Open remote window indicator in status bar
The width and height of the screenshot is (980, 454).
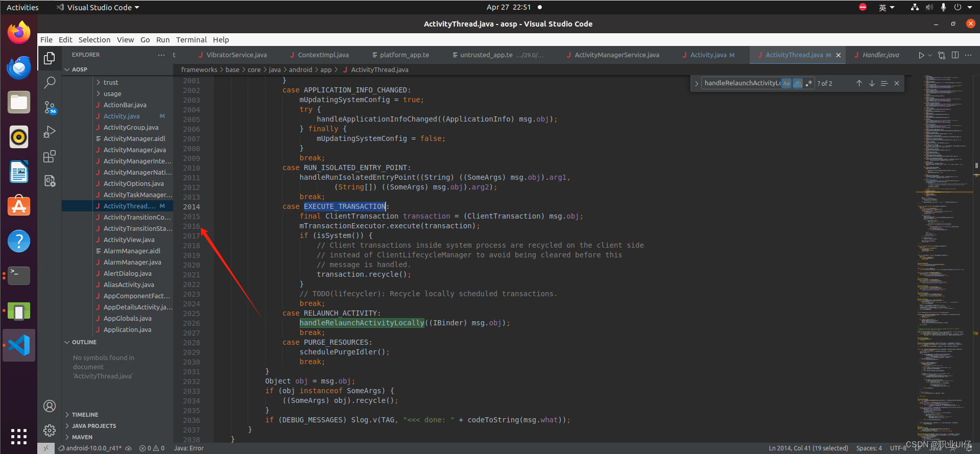point(45,448)
